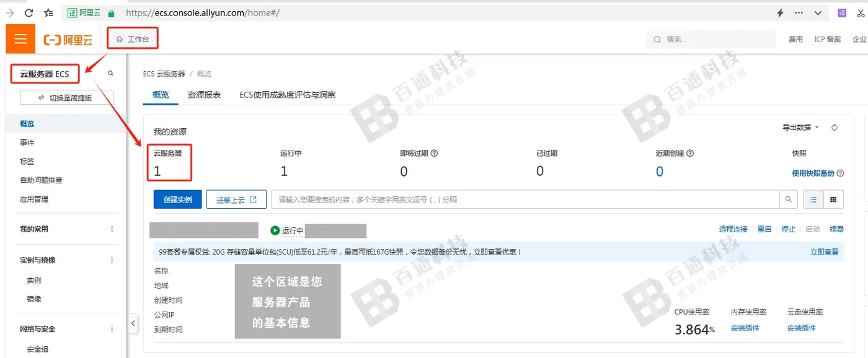Open 实例 in the sidebar
The height and width of the screenshot is (358, 868).
click(34, 281)
